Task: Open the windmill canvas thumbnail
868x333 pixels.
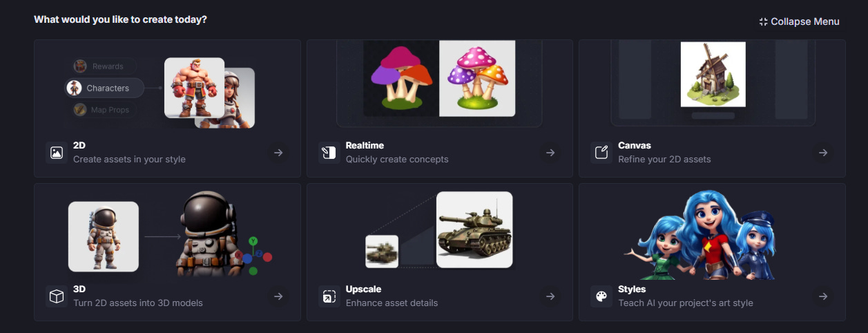Action: [713, 74]
